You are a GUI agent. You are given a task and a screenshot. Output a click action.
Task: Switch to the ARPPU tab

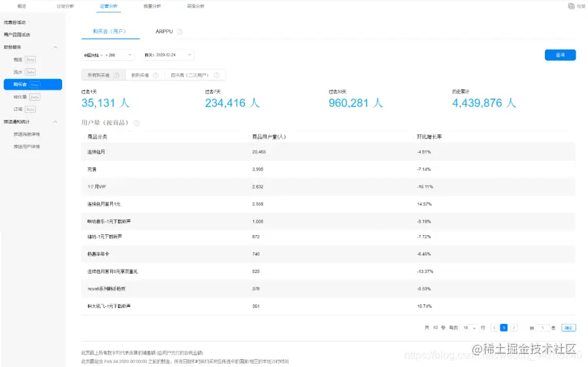tap(164, 31)
